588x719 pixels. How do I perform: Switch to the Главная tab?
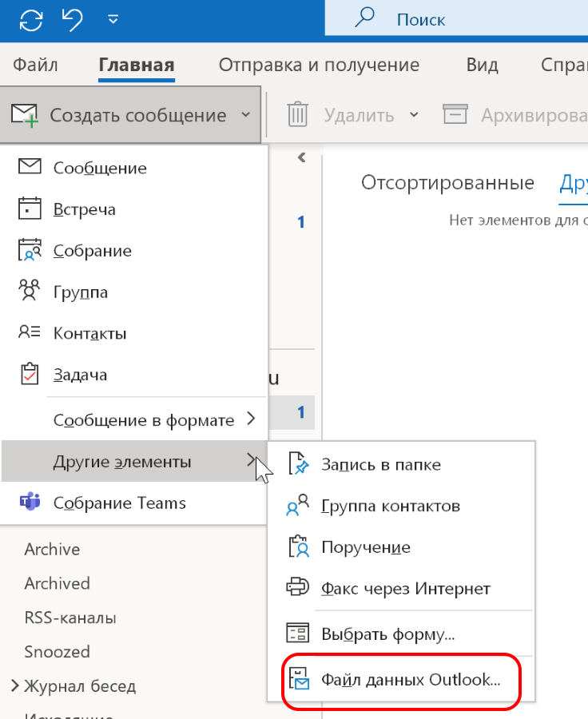[137, 66]
